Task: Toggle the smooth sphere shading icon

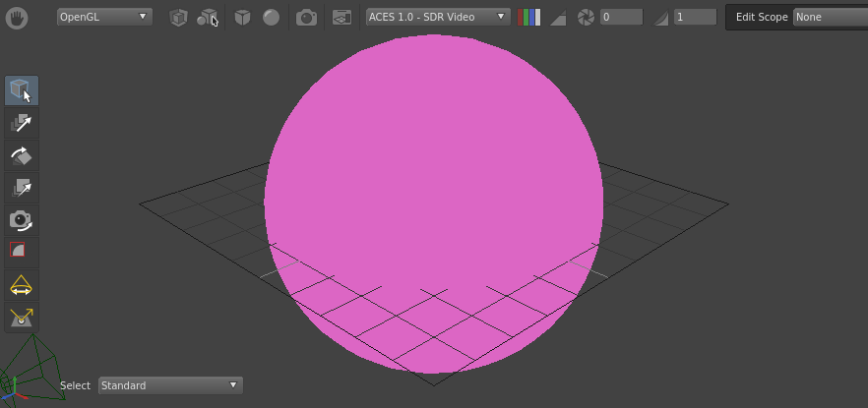Action: coord(271,17)
